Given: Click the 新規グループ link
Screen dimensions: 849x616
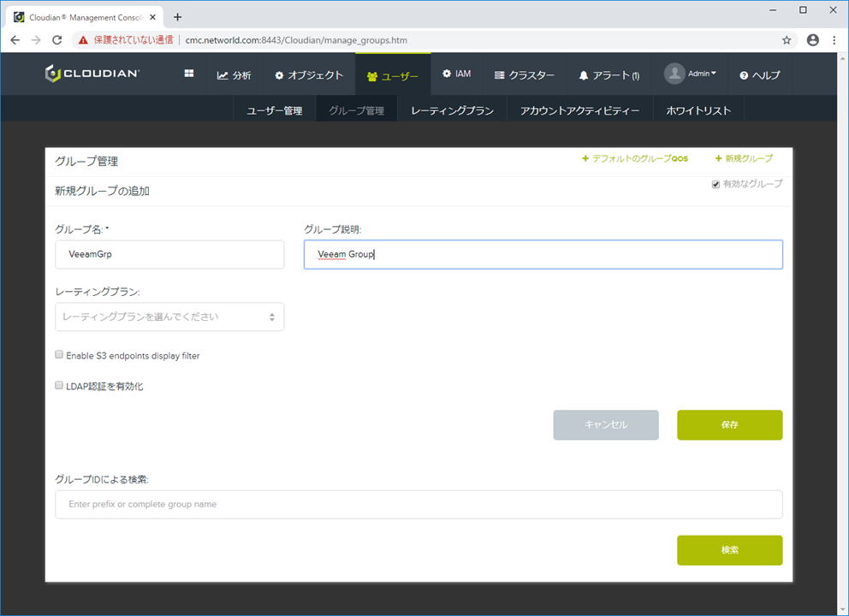Looking at the screenshot, I should pos(743,158).
